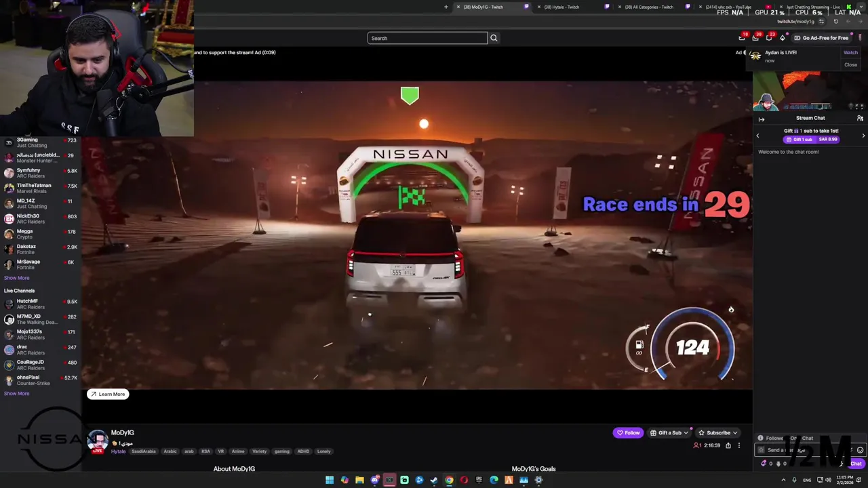Open Microsoft Edge from the taskbar
The width and height of the screenshot is (868, 488).
pos(494,480)
